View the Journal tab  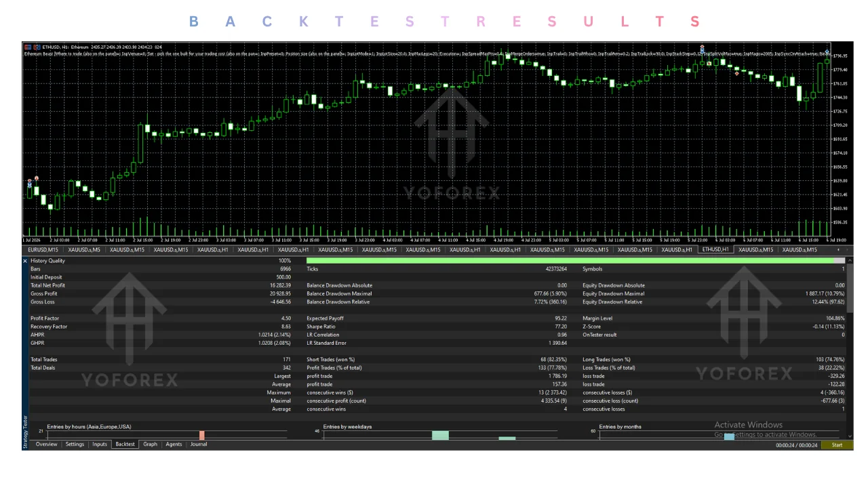(x=199, y=445)
